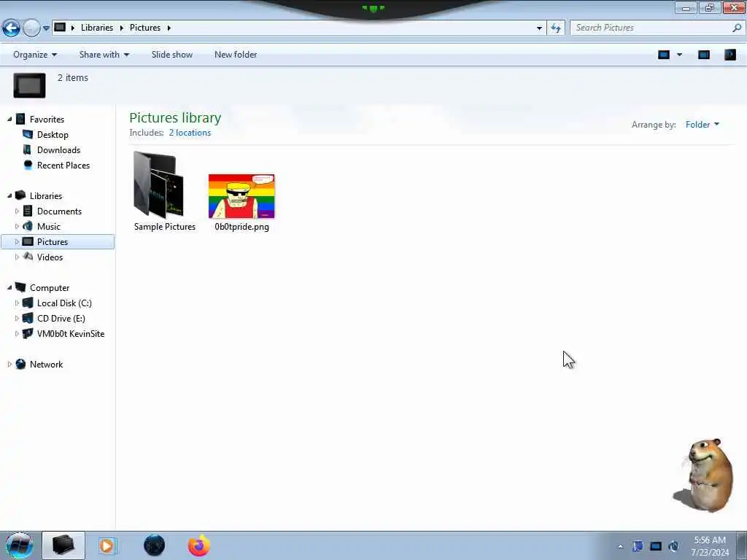Open Downloads in Favorites
The image size is (747, 560).
click(x=58, y=150)
